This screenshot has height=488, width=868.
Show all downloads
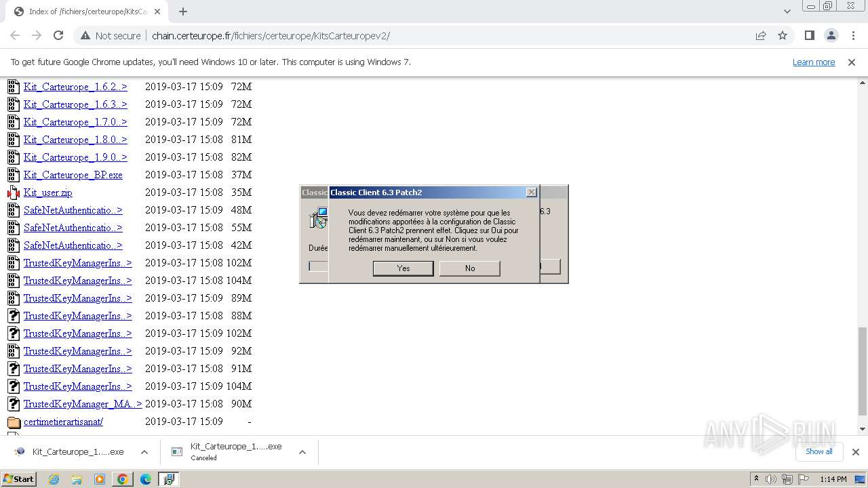pos(818,451)
